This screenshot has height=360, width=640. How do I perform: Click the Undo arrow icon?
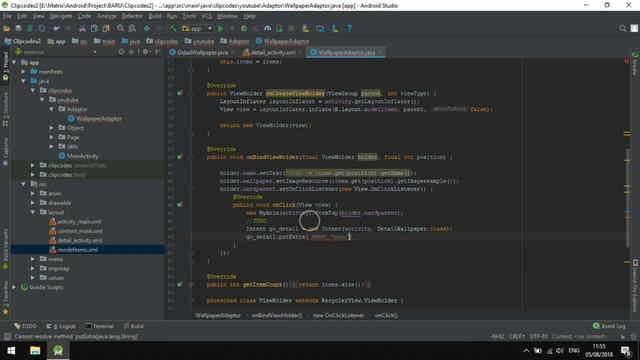[x=56, y=29]
